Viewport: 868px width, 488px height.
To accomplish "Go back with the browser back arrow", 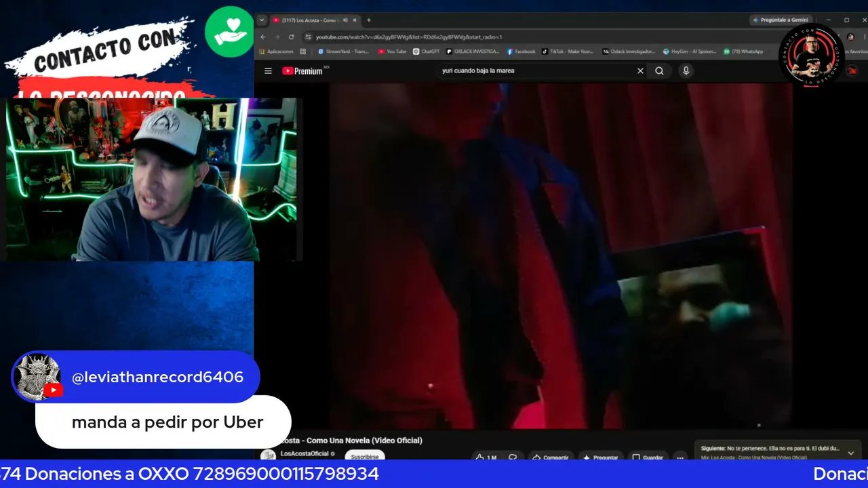I will [263, 37].
